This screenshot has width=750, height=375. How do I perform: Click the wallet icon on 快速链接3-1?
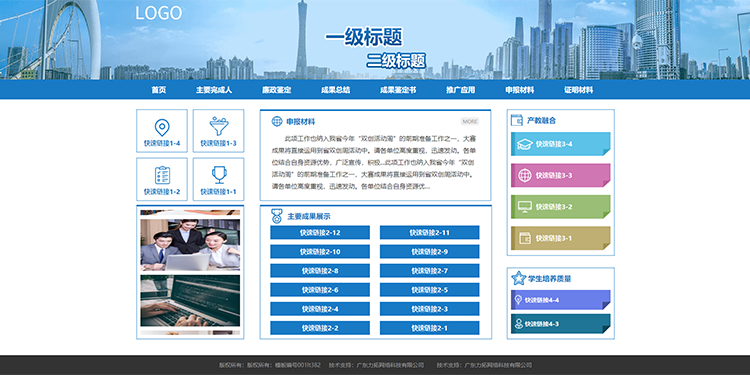525,238
